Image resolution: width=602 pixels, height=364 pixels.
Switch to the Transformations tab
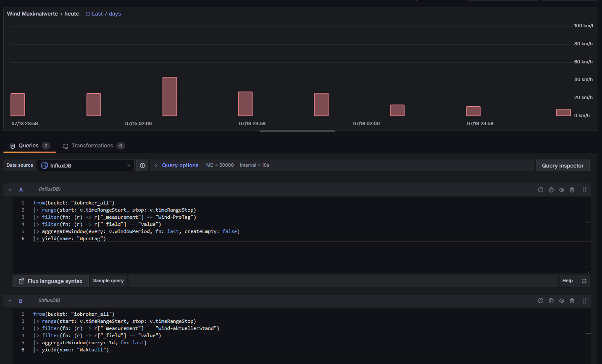93,146
